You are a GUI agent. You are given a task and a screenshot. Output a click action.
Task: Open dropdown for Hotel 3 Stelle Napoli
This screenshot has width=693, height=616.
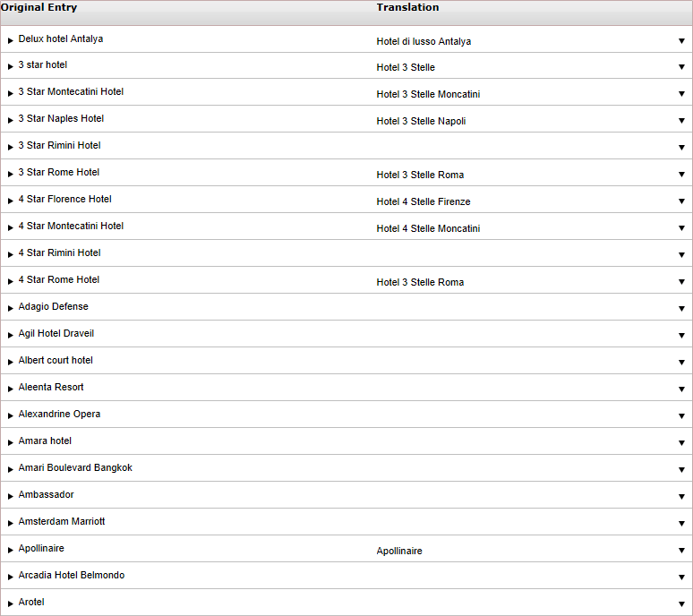pos(681,121)
